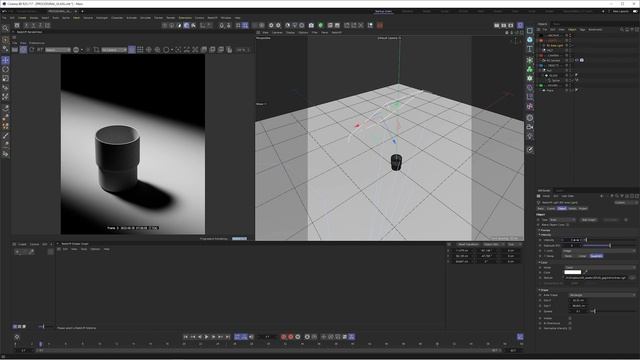Go to the start of the animation
The width and height of the screenshot is (640, 360).
[186, 337]
